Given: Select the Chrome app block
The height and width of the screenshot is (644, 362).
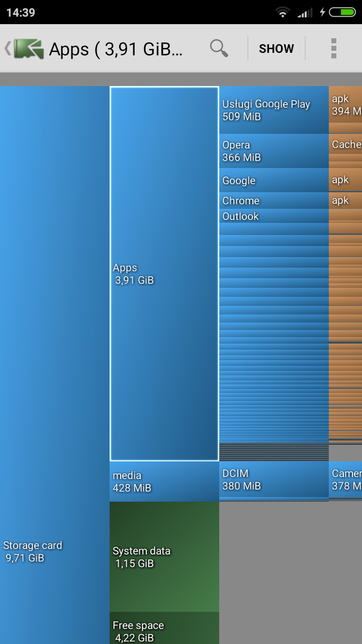Looking at the screenshot, I should coord(274,200).
